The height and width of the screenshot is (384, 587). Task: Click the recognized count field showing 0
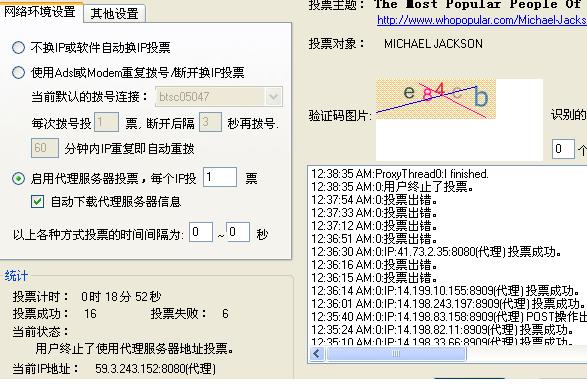[563, 149]
